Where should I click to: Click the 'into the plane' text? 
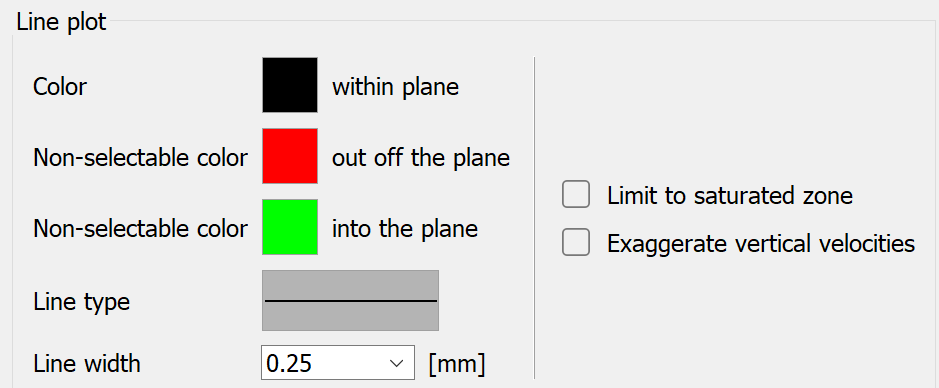[x=405, y=229]
